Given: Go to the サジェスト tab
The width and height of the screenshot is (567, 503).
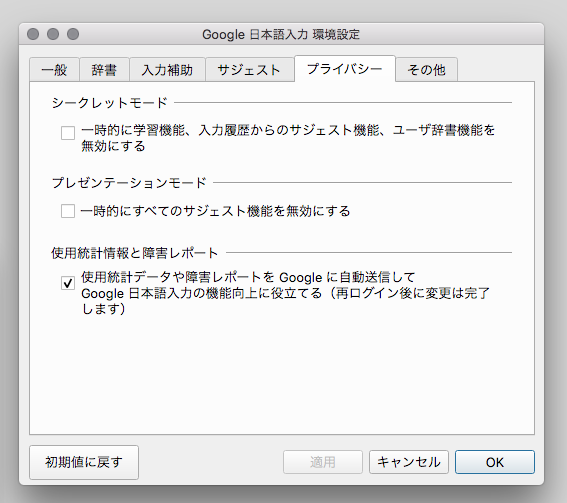Looking at the screenshot, I should pyautogui.click(x=250, y=69).
